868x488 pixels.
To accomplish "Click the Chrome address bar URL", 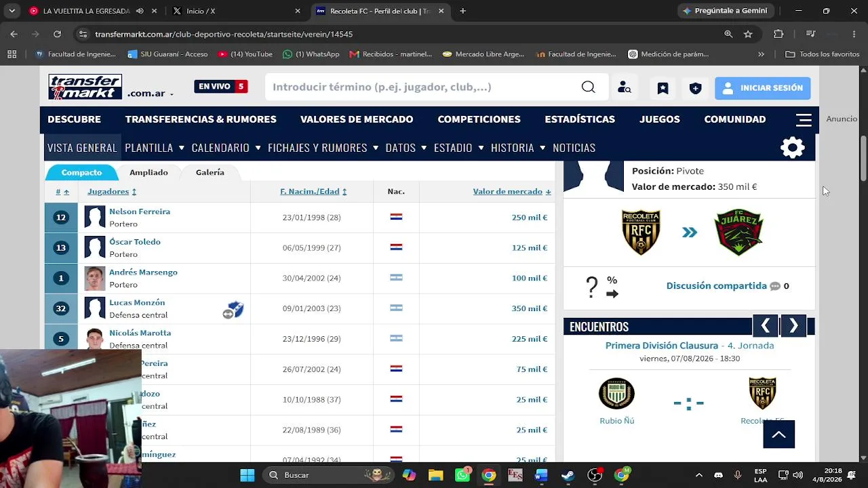I will pos(224,34).
